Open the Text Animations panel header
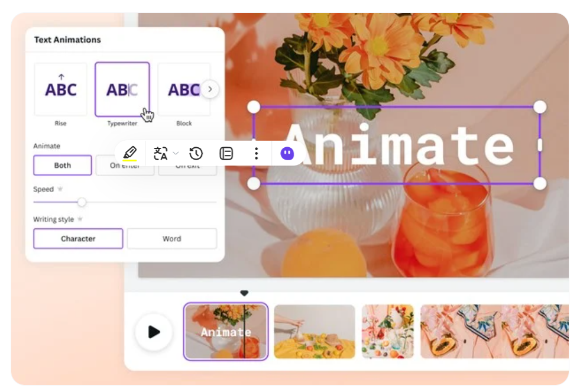 tap(67, 40)
